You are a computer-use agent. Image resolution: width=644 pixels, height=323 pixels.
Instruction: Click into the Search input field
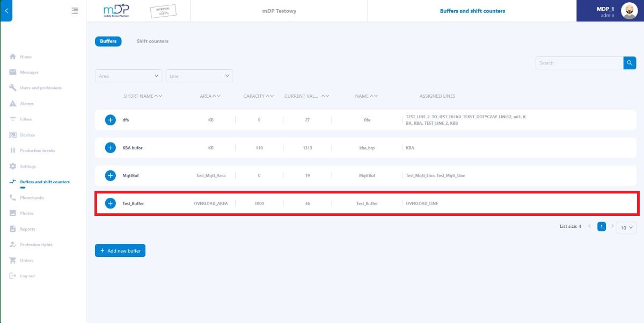pyautogui.click(x=579, y=63)
